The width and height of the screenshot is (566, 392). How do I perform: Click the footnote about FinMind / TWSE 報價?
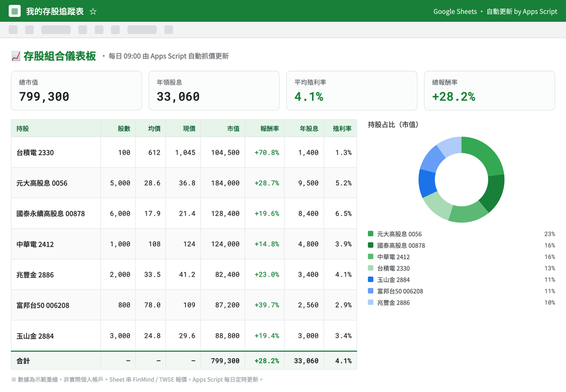pyautogui.click(x=137, y=379)
